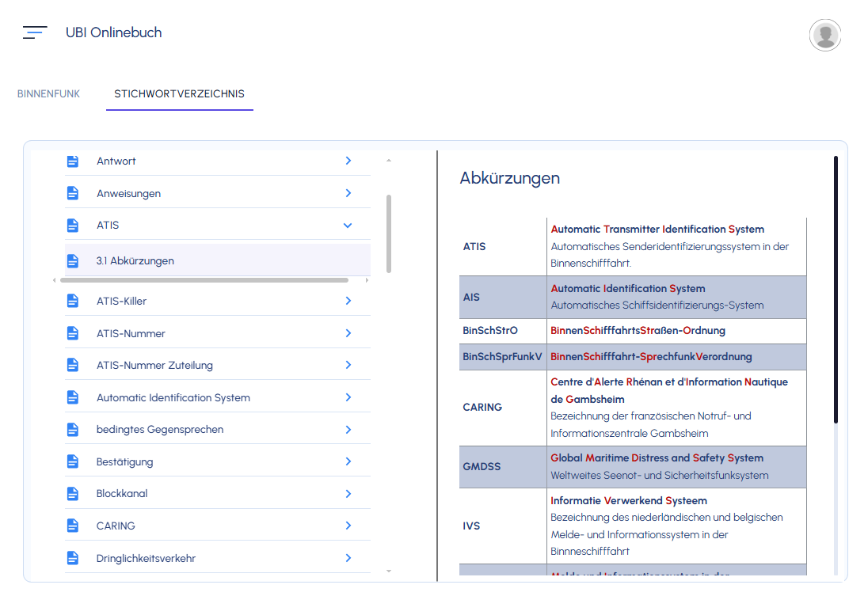Click the document icon beside 3.1 Abkürzungen
Viewport: 868px width, 615px height.
(73, 260)
